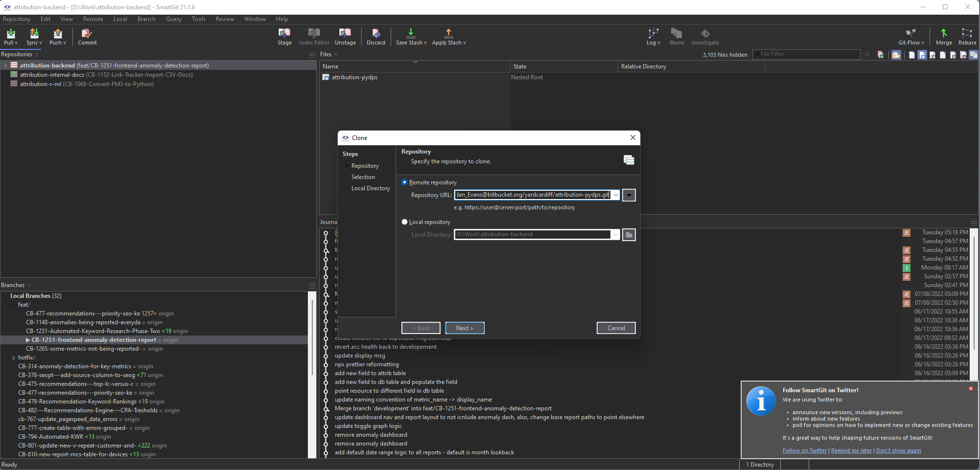The image size is (980, 470).
Task: Click the Remind me later link
Action: [851, 450]
